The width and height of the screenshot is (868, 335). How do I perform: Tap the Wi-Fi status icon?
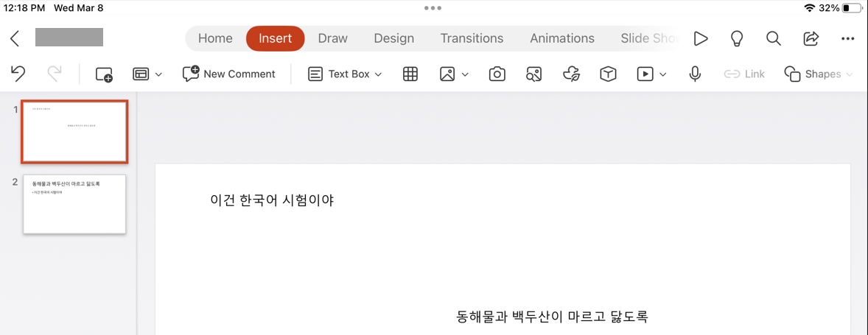(810, 8)
